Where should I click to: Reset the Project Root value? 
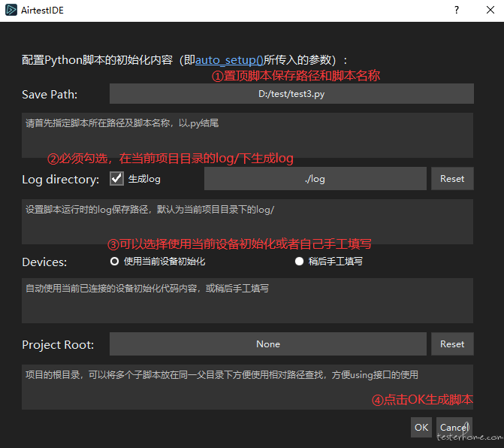click(452, 344)
